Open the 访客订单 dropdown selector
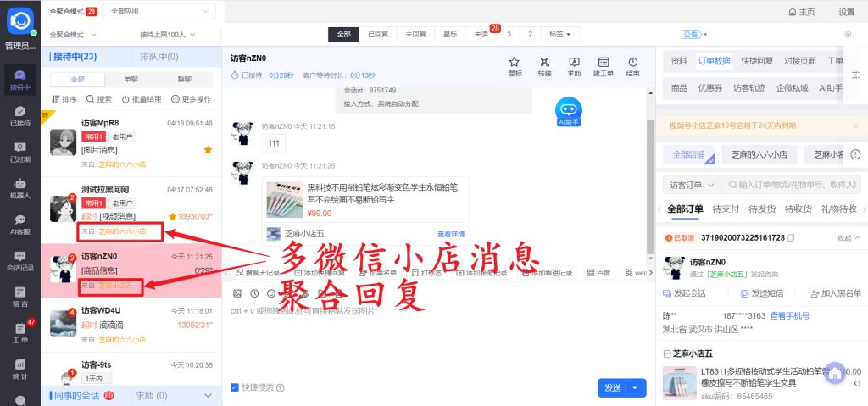Viewport: 868px width, 406px height. 691,184
